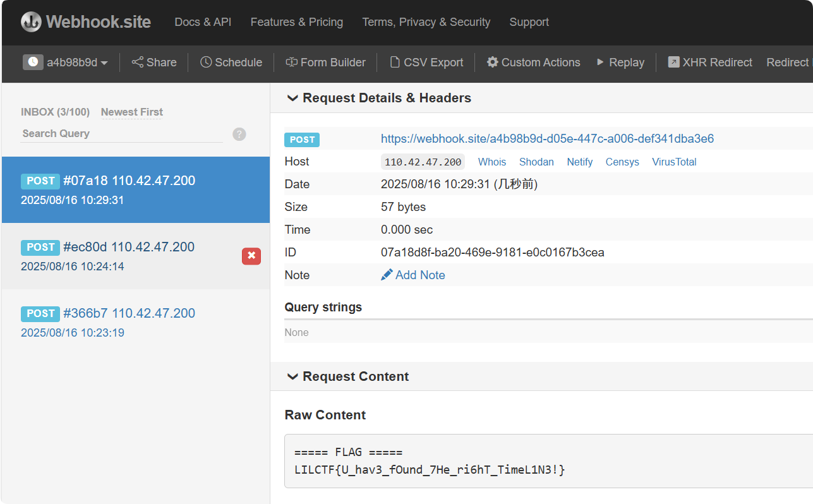Viewport: 813px width, 504px height.
Task: Focus the Search Query input field
Action: tap(120, 134)
